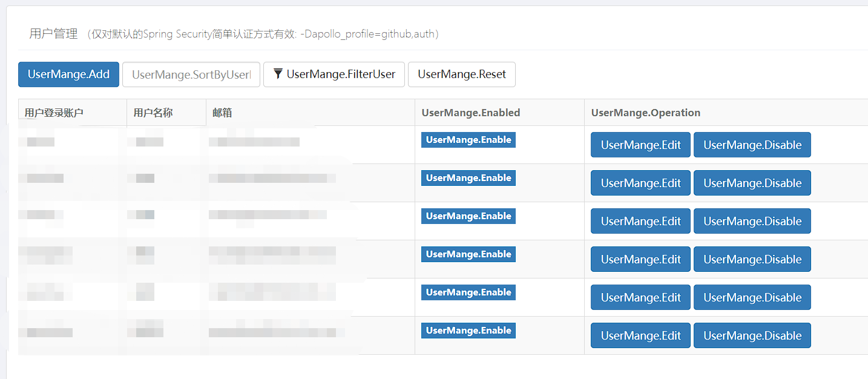Click UserMange.Edit in the second user row
The height and width of the screenshot is (379, 868).
pyautogui.click(x=640, y=183)
